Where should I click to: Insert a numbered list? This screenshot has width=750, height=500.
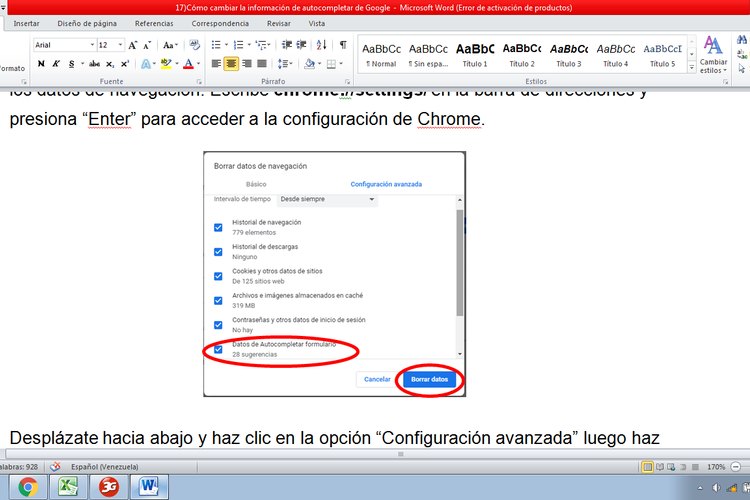[238, 45]
